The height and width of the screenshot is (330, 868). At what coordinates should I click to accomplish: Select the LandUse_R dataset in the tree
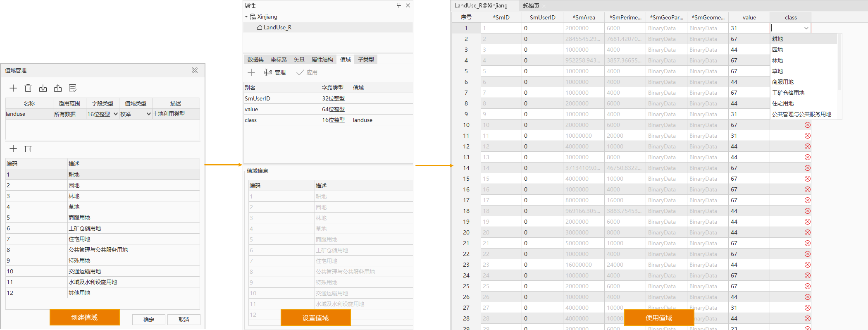click(x=277, y=27)
